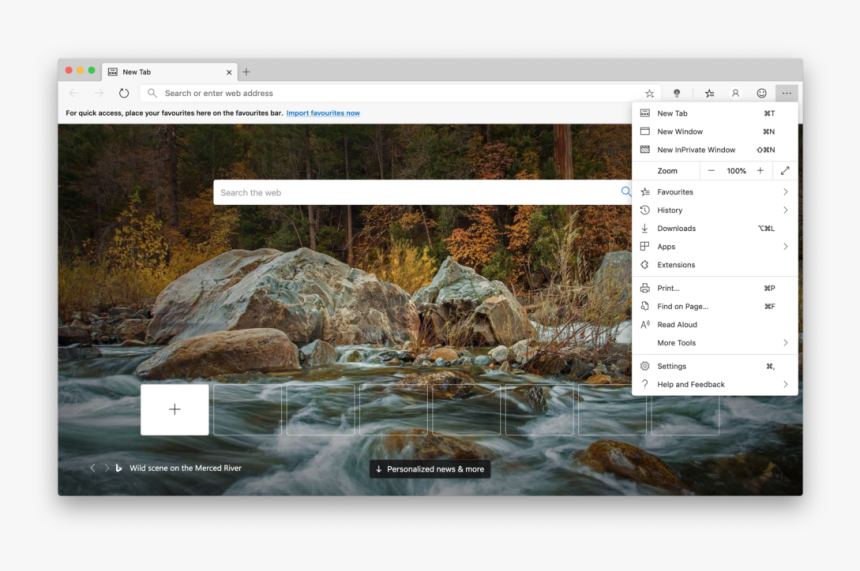Open a New InPrivate Window
The height and width of the screenshot is (571, 860).
715,150
